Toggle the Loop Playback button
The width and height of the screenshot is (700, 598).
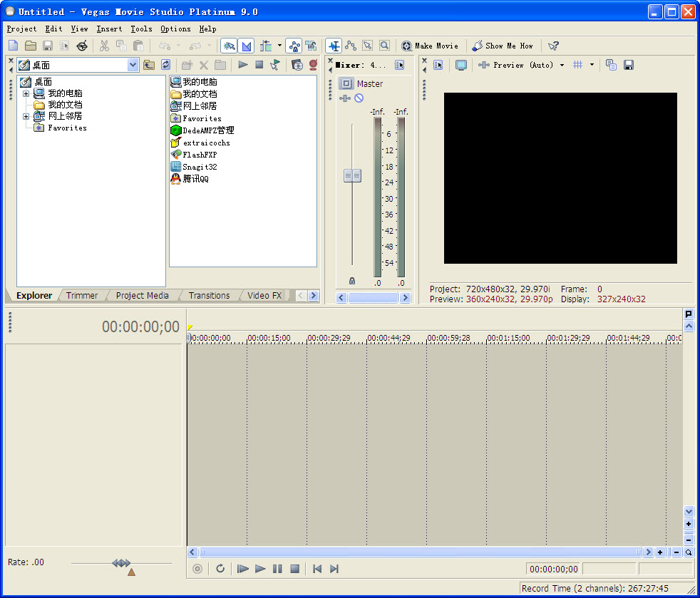[x=220, y=569]
